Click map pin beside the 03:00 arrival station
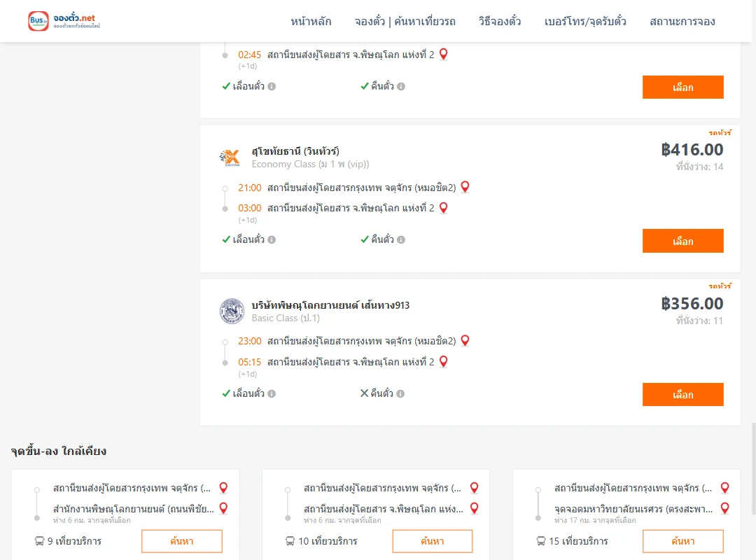 coord(444,207)
